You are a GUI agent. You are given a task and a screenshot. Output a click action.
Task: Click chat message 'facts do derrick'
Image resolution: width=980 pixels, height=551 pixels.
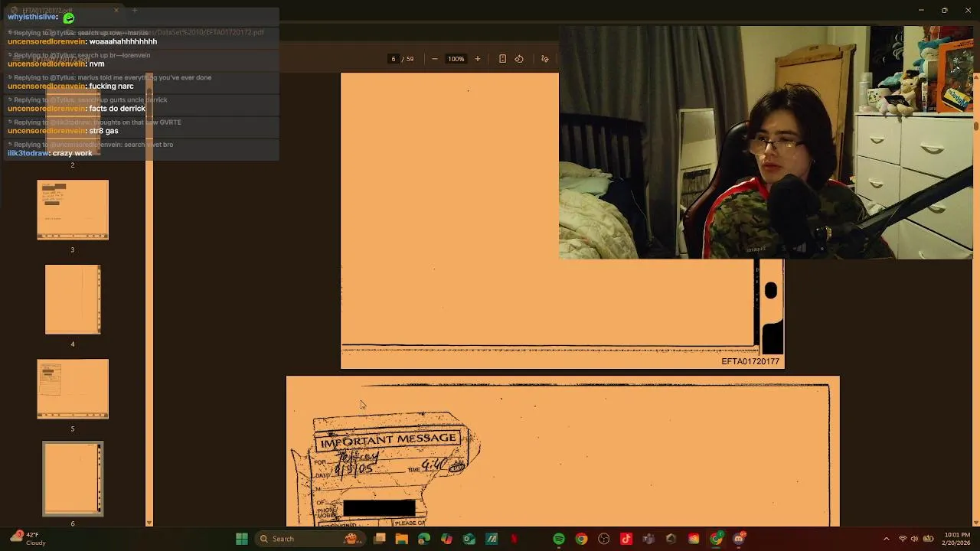[117, 109]
